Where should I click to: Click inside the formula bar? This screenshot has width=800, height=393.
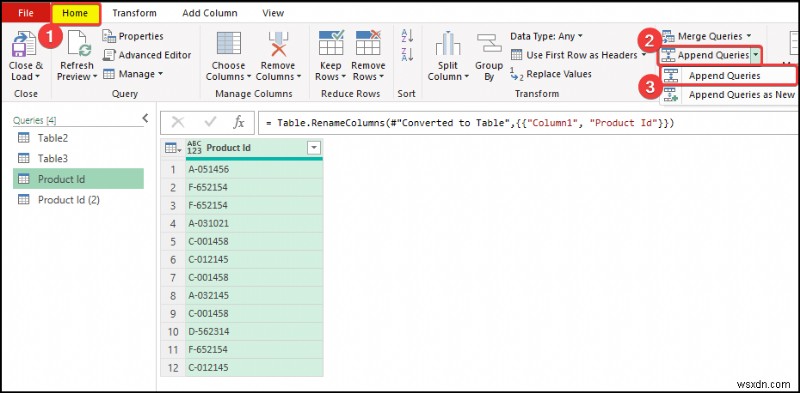click(529, 123)
